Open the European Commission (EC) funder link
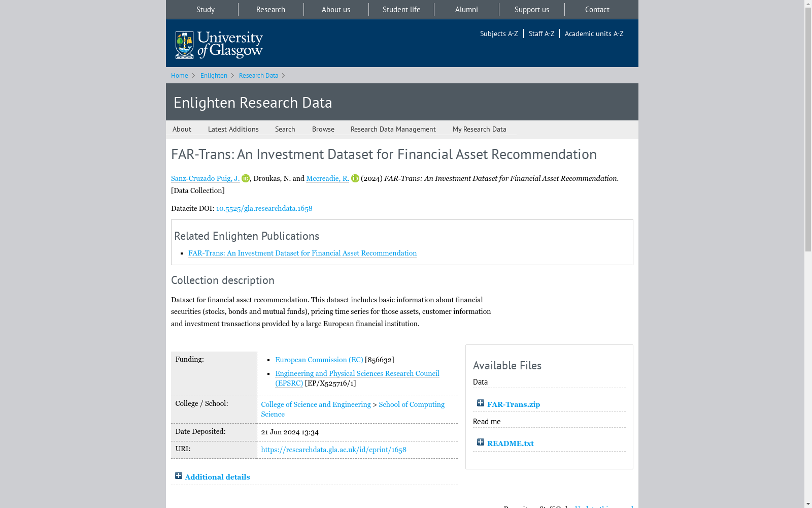 coord(319,360)
